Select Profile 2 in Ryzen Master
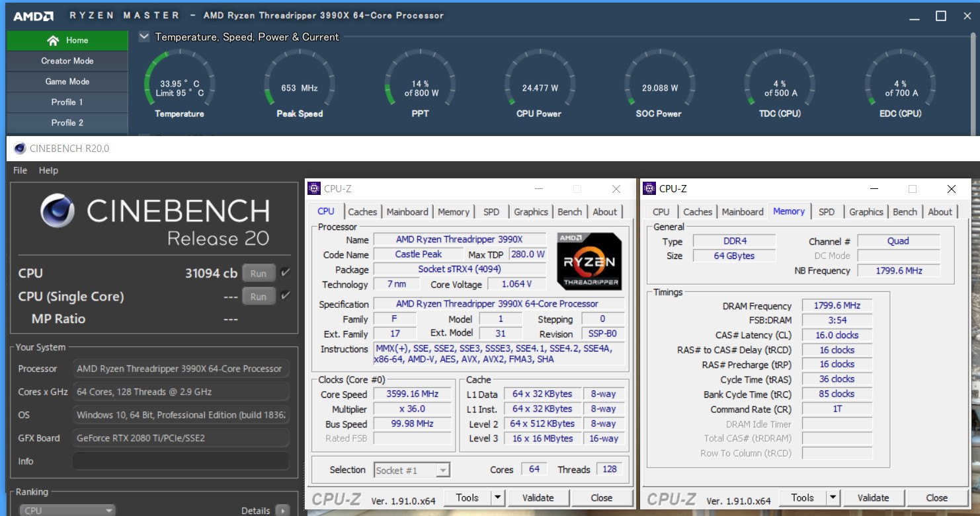 pyautogui.click(x=67, y=123)
